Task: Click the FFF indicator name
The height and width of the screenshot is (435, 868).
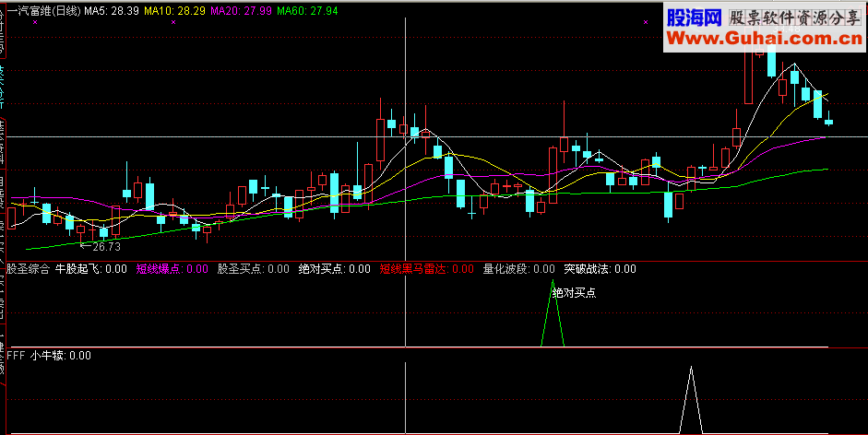Action: [16, 356]
